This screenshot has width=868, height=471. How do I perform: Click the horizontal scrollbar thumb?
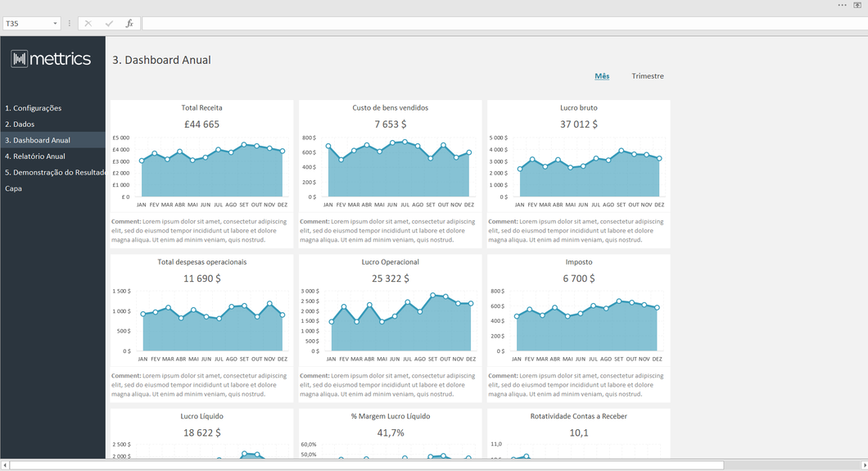tap(367, 465)
